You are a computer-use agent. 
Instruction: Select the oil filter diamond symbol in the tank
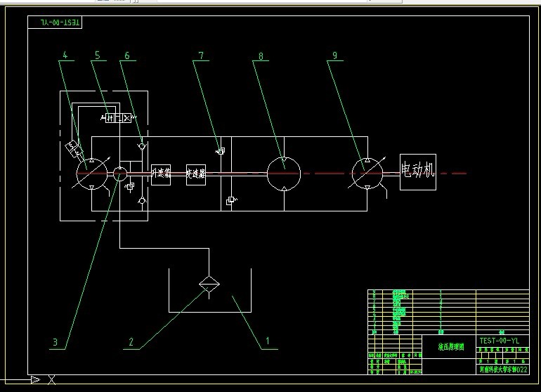pyautogui.click(x=209, y=284)
